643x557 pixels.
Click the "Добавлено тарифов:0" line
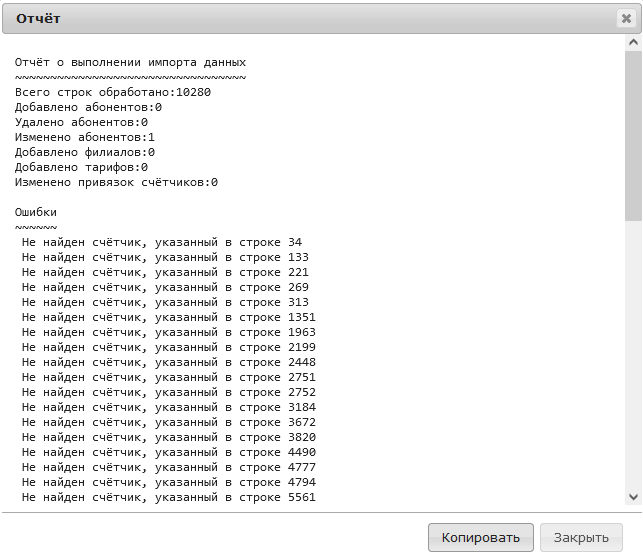coord(81,167)
